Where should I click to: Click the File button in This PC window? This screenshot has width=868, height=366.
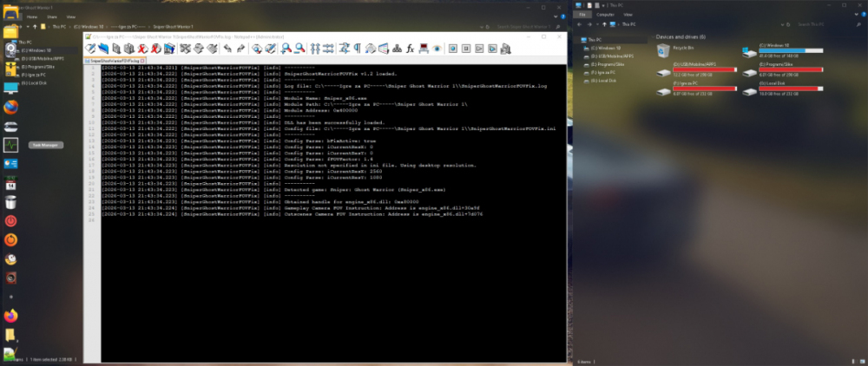coord(584,15)
